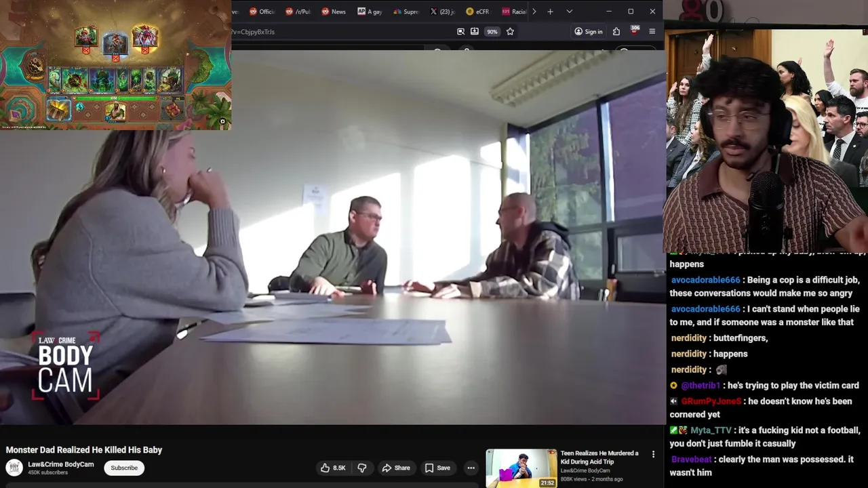Click the Hearthstone game overlay
The height and width of the screenshot is (488, 868).
click(x=115, y=65)
